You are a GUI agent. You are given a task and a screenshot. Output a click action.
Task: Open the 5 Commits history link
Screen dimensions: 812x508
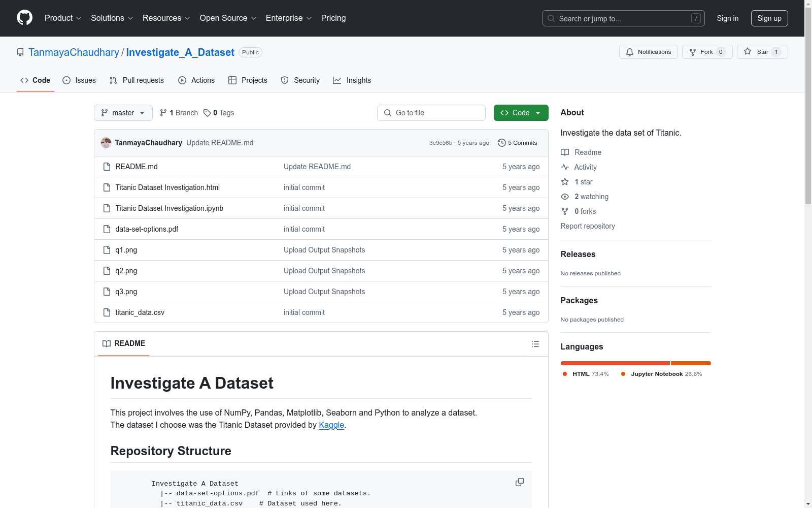[x=518, y=143]
